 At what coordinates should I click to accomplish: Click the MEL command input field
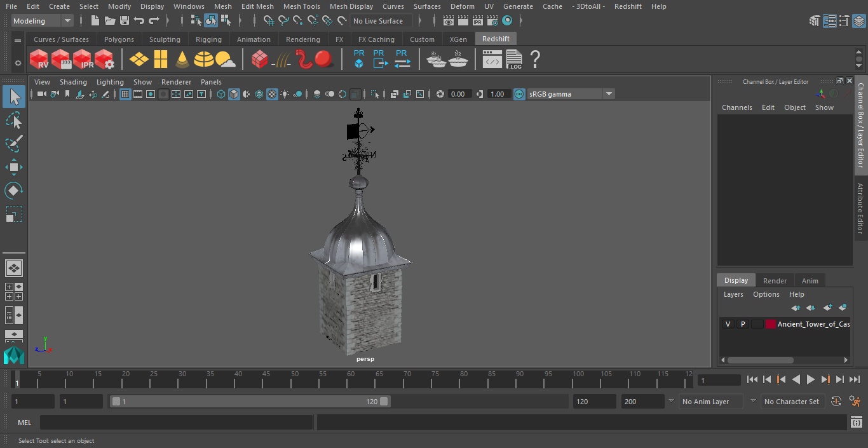click(x=176, y=422)
